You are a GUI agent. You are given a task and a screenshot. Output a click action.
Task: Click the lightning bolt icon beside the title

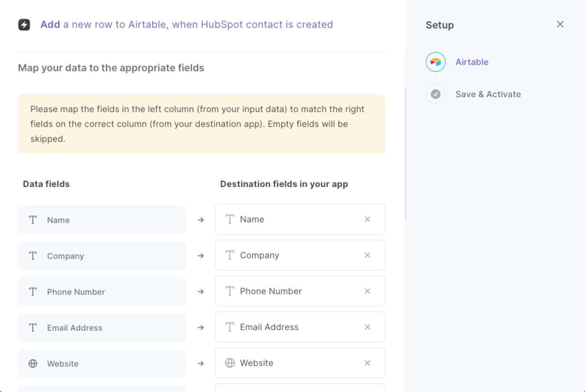pyautogui.click(x=24, y=24)
